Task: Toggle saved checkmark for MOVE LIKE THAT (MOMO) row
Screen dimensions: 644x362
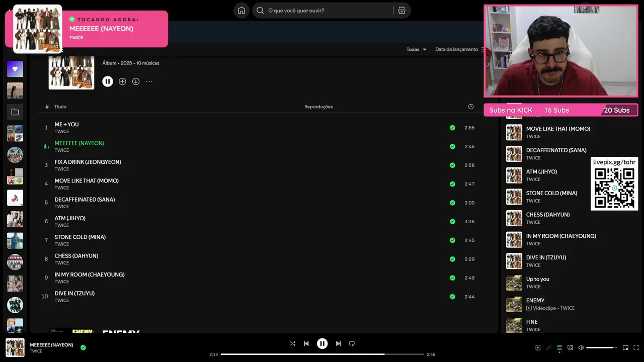Action: coord(452,184)
